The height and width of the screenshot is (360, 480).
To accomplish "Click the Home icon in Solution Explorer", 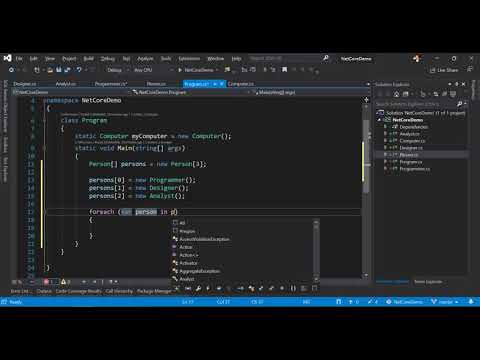I will pyautogui.click(x=396, y=94).
